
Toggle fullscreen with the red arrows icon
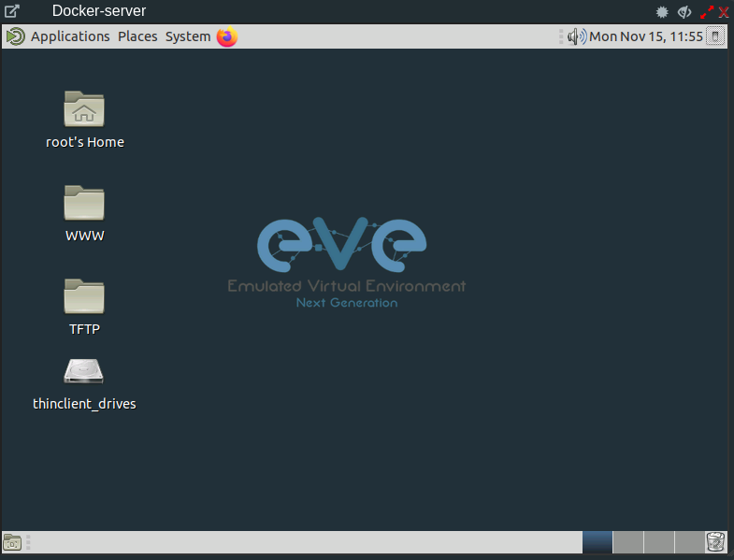point(707,12)
